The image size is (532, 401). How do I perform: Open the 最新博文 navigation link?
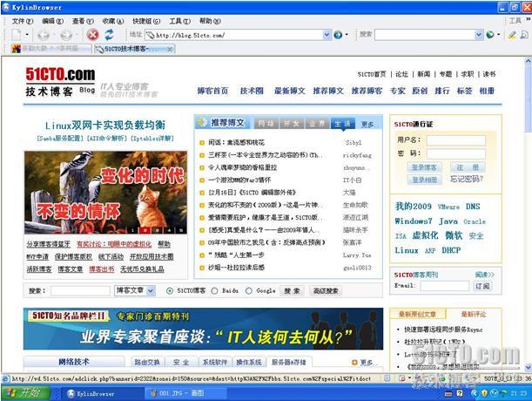point(290,91)
